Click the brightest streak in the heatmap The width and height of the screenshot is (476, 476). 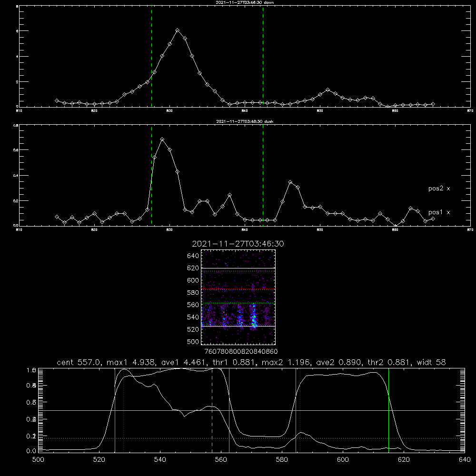(254, 317)
